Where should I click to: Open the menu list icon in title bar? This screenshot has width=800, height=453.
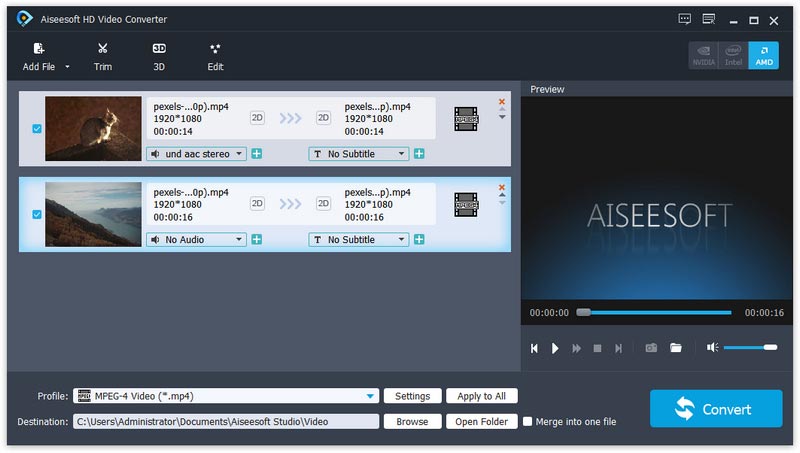(x=709, y=19)
